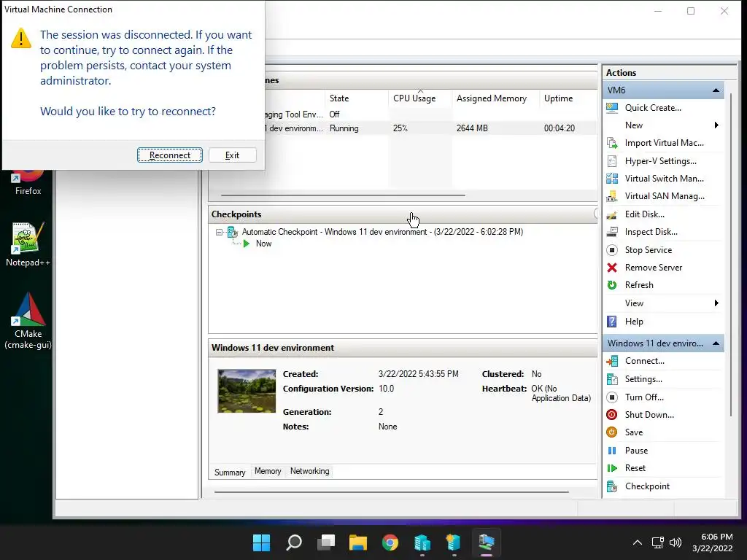Open Google Chrome from the taskbar
The image size is (747, 560).
[x=390, y=542]
